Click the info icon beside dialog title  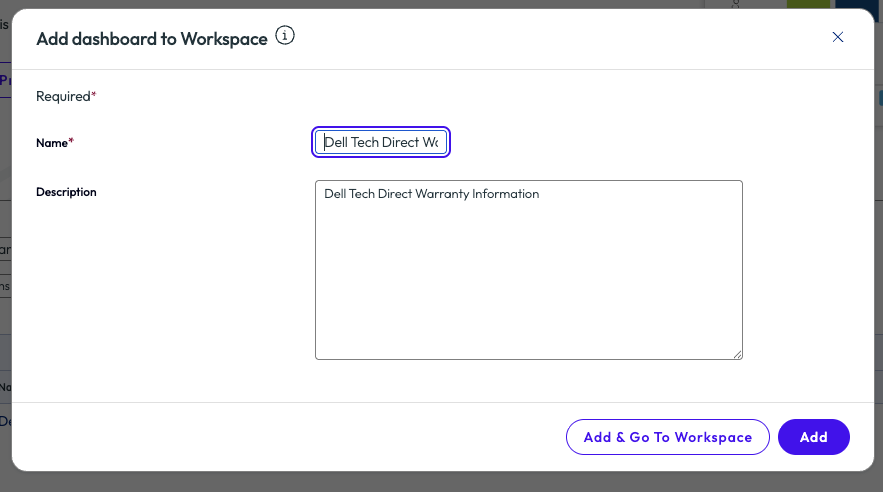(x=285, y=37)
